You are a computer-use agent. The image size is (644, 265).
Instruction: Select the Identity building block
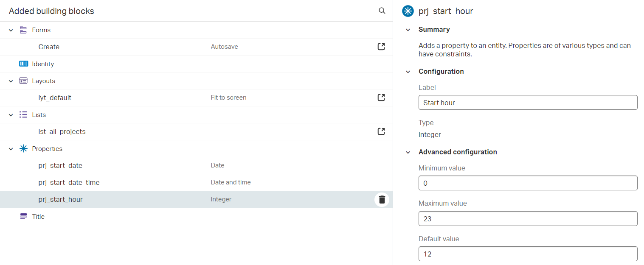[x=196, y=64]
